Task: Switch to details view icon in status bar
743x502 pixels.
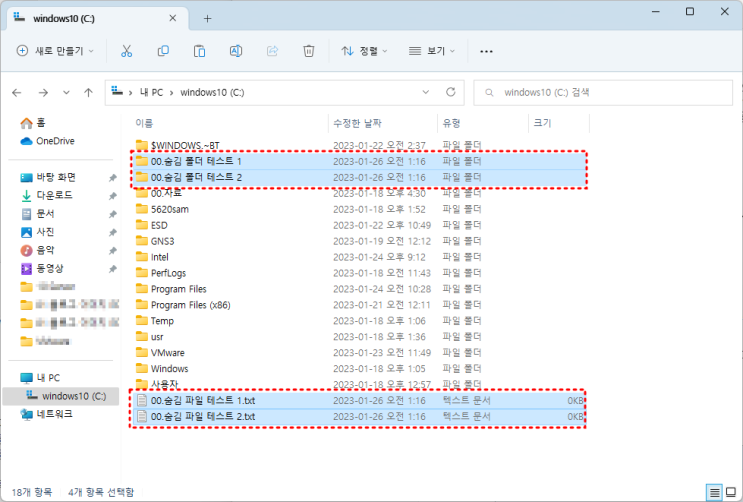Action: (x=715, y=492)
